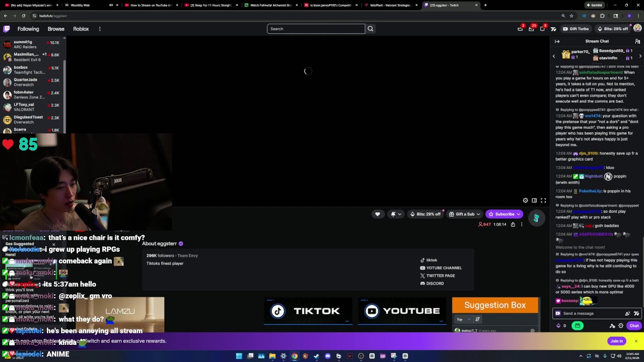
Task: Click the Chat send button
Action: tap(634, 326)
